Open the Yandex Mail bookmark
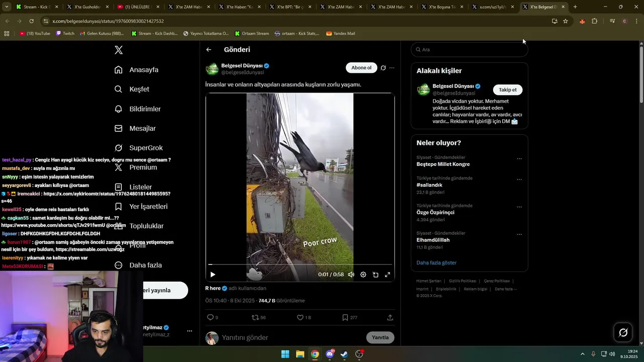This screenshot has width=644, height=362. [341, 33]
